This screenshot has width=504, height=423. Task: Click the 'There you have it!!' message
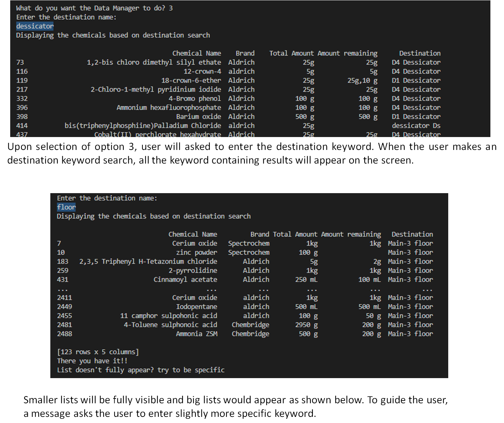92,361
